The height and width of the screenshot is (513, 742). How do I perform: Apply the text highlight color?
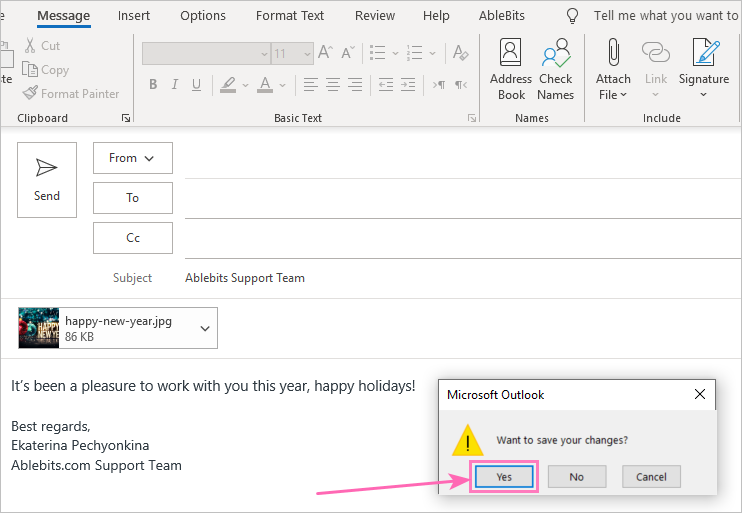coord(228,85)
